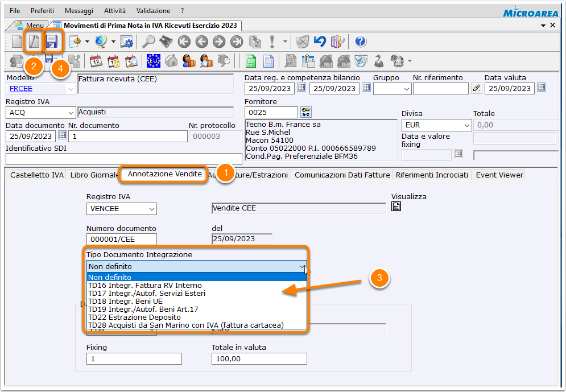
Task: Select TD17 Integr./Autof. Servizi Esteri option
Action: [197, 293]
